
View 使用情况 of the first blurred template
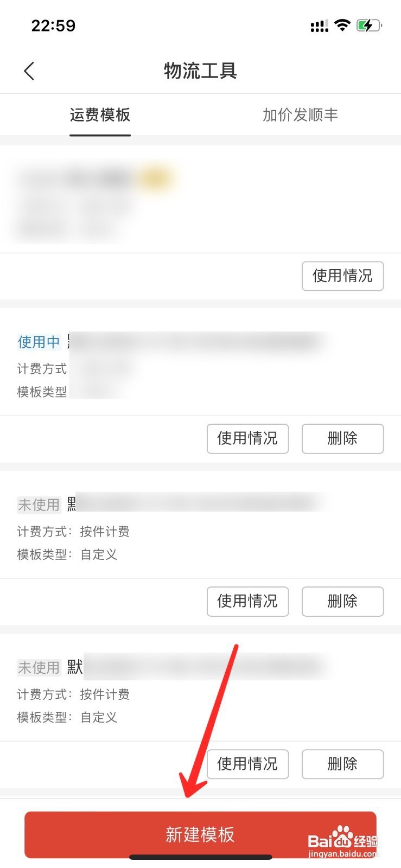click(342, 276)
